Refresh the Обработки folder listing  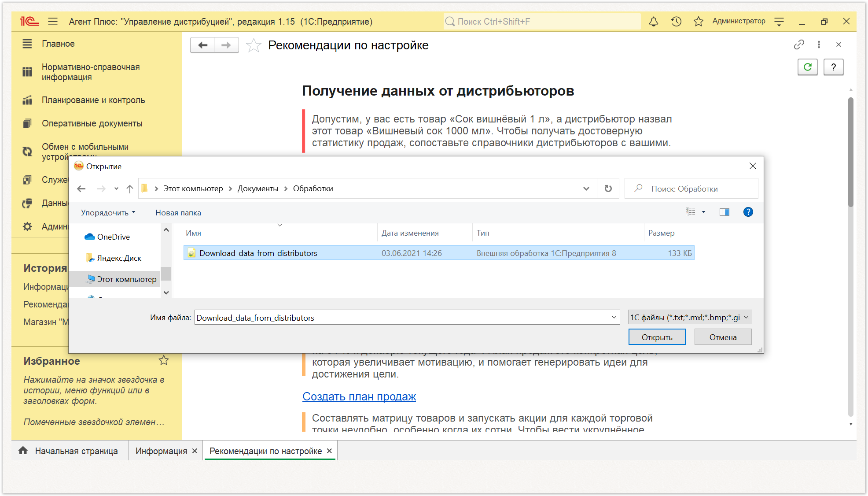point(608,189)
